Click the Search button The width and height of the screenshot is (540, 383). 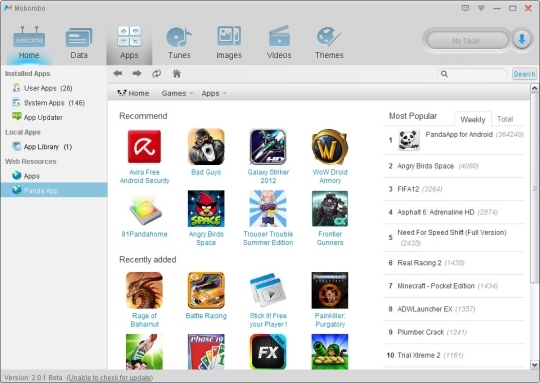pyautogui.click(x=524, y=74)
